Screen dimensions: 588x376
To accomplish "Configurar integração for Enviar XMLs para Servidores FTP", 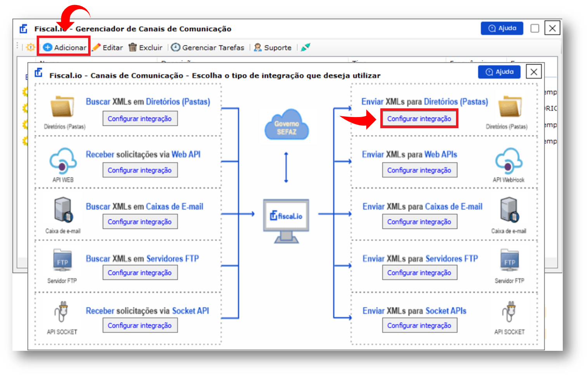I will click(420, 273).
